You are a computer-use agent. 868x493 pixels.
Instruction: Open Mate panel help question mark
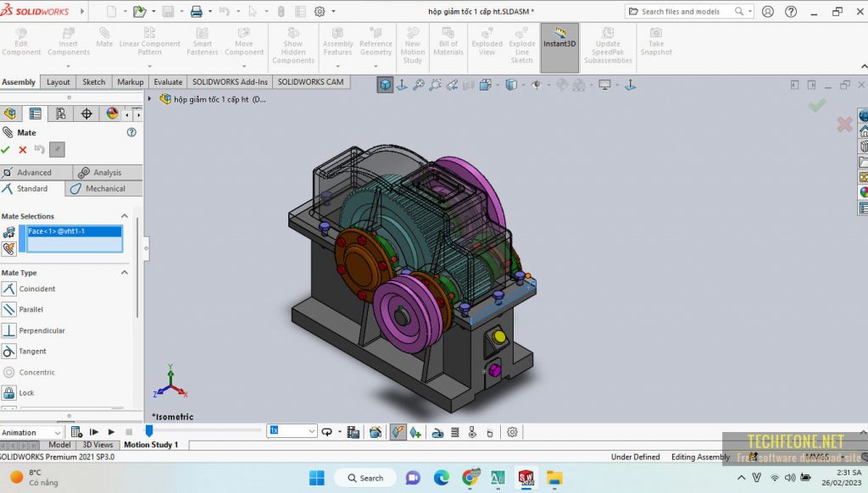pos(131,132)
